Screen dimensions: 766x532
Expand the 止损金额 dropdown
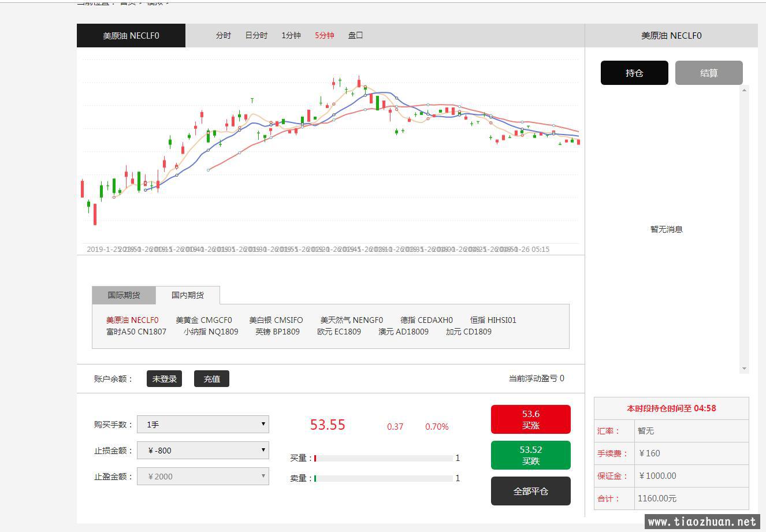[x=203, y=451]
